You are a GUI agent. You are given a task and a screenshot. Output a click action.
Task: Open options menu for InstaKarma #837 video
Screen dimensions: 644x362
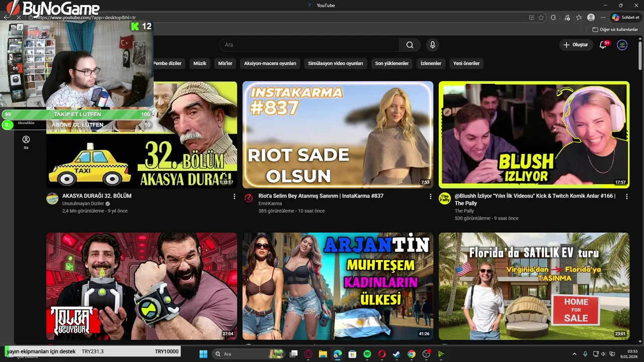coord(430,197)
